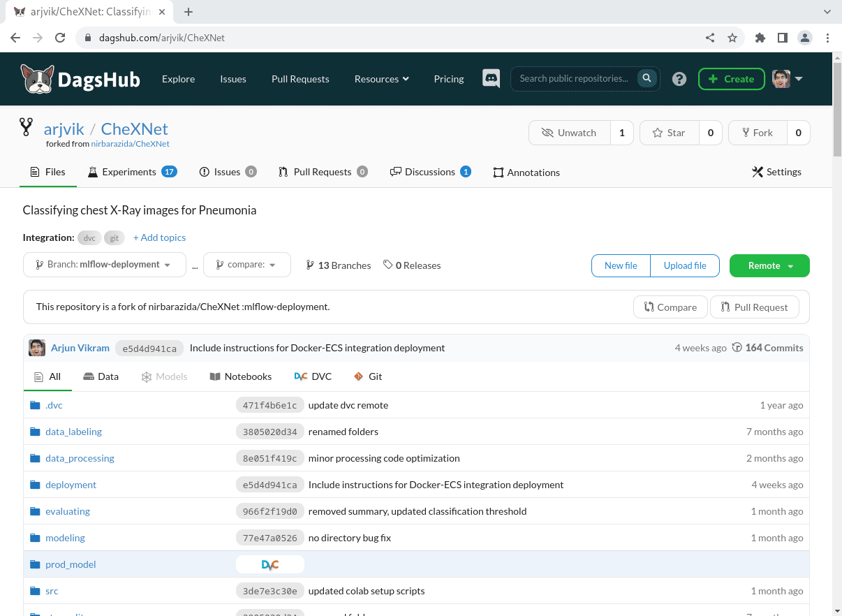Open Chrome extensions puzzle icon
The image size is (842, 616).
[760, 38]
